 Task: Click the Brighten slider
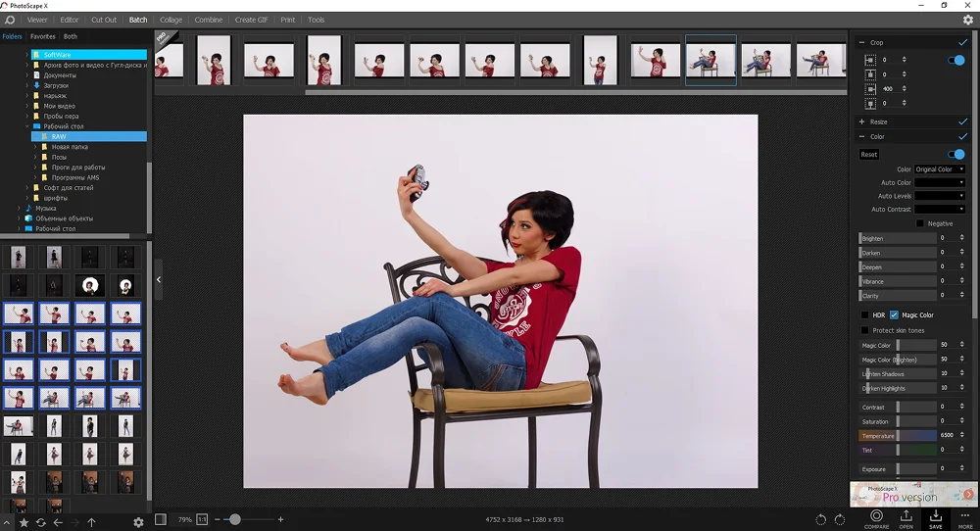[898, 238]
